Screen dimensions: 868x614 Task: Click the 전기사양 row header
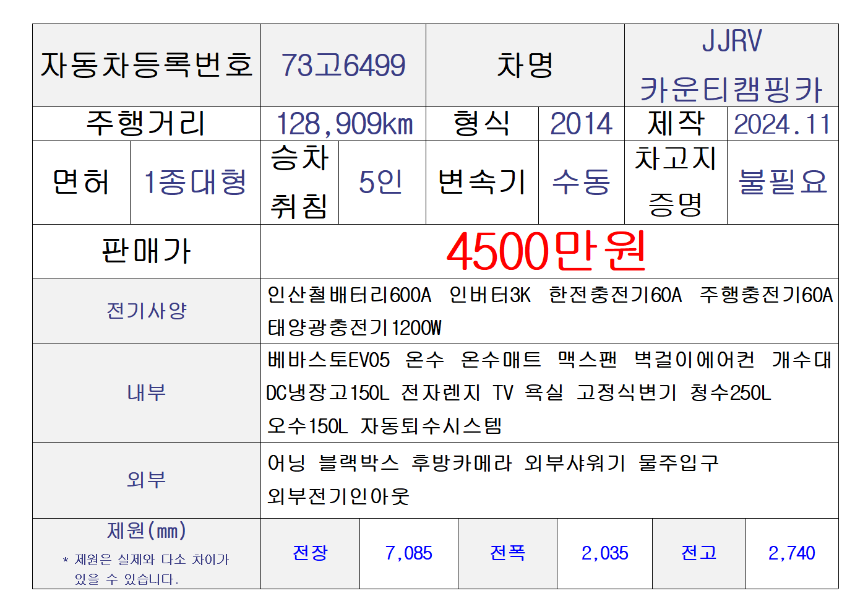[x=147, y=311]
